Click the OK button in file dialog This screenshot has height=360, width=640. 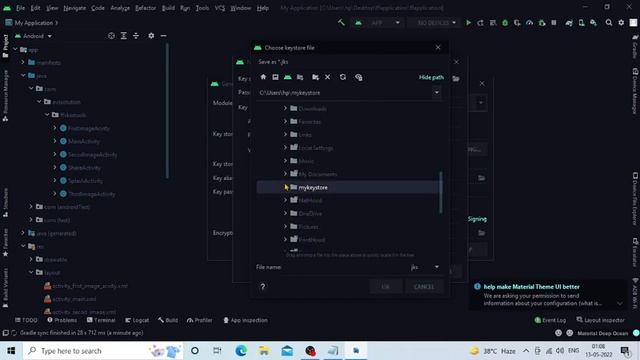click(x=386, y=287)
